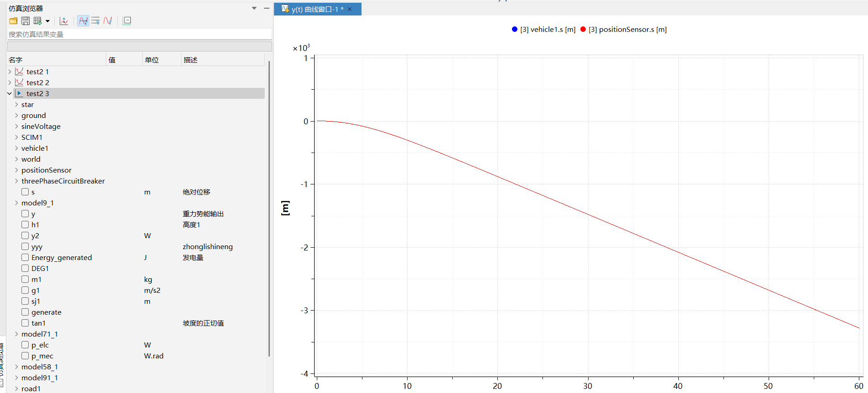Collapse the test2 3 result node
Viewport: 868px width, 393px height.
click(x=10, y=93)
